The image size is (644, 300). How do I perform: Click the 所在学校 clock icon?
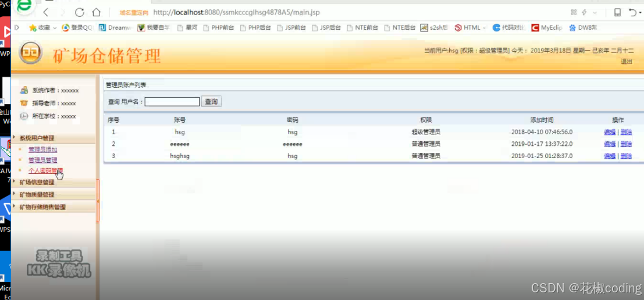coord(24,116)
